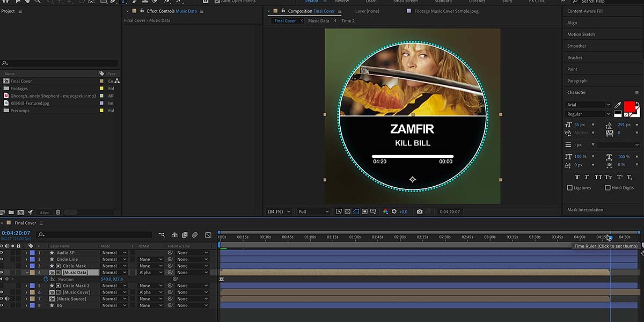
Task: Enable motion blur for timeline layers
Action: [x=194, y=235]
